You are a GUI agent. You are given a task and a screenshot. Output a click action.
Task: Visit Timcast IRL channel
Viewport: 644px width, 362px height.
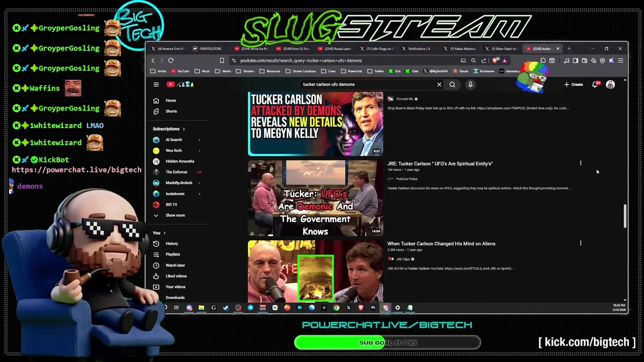(405, 99)
